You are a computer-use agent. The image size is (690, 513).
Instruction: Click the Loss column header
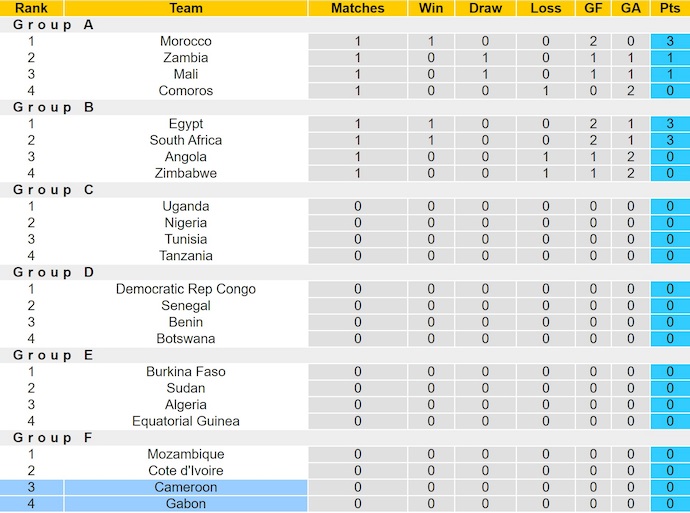(x=546, y=8)
